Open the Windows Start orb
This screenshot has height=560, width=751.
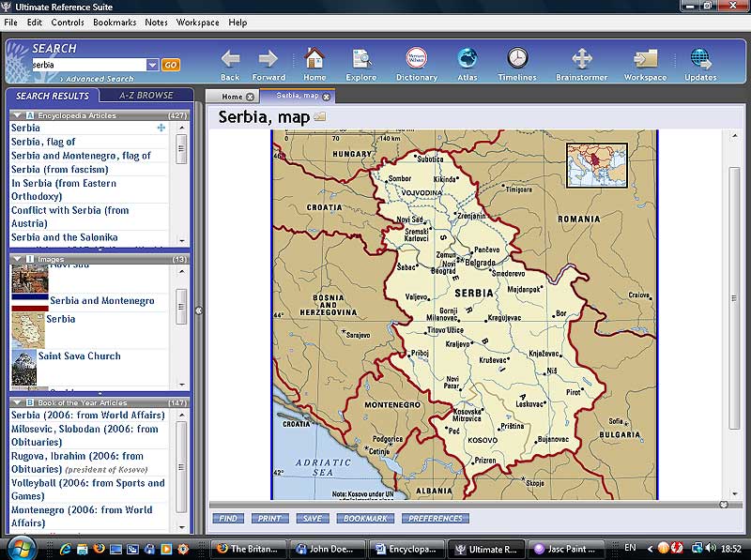pyautogui.click(x=22, y=548)
